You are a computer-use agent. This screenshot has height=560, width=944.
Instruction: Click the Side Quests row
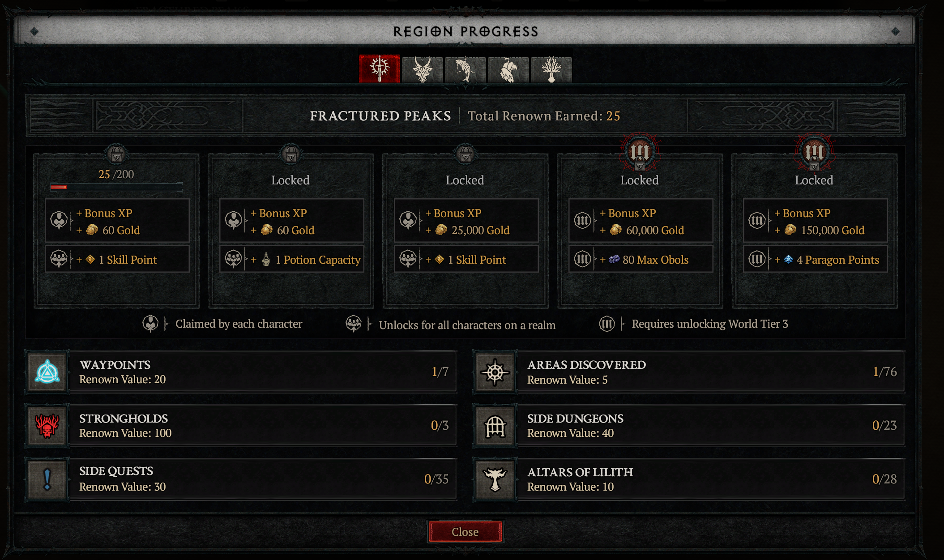(242, 479)
